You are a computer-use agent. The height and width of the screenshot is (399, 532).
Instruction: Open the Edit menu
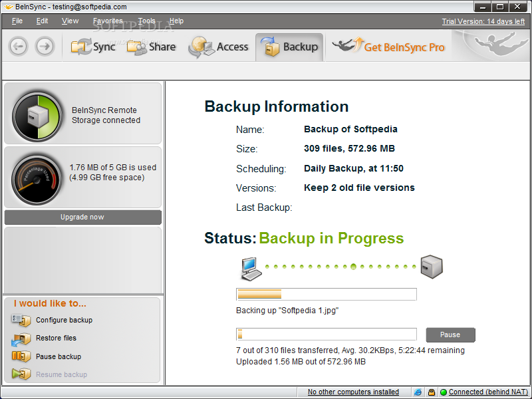pyautogui.click(x=42, y=21)
